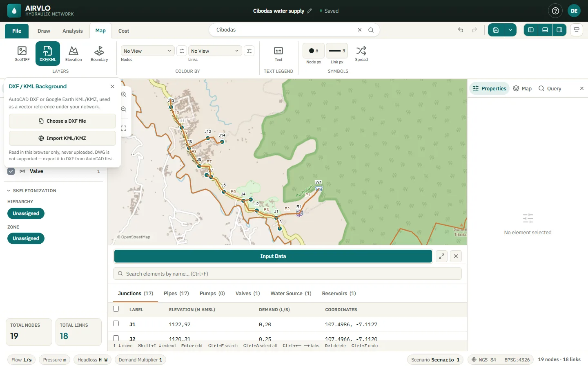
Task: Toggle the left panel layout icon
Action: point(531,30)
